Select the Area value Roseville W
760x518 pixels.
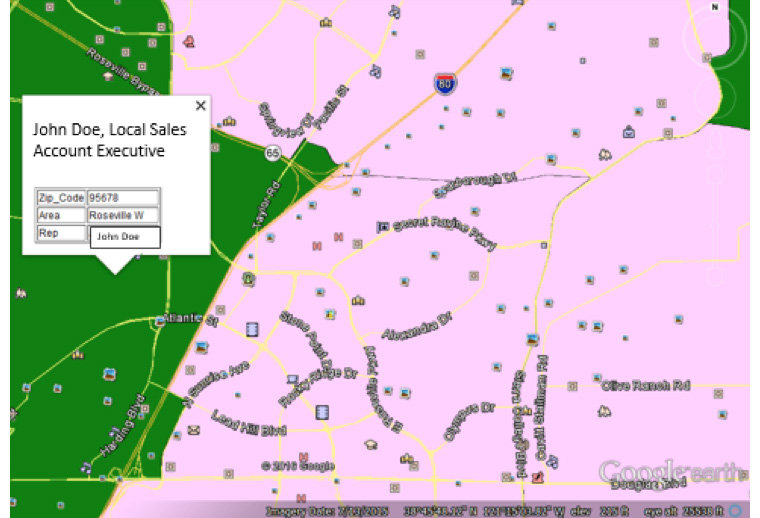123,215
